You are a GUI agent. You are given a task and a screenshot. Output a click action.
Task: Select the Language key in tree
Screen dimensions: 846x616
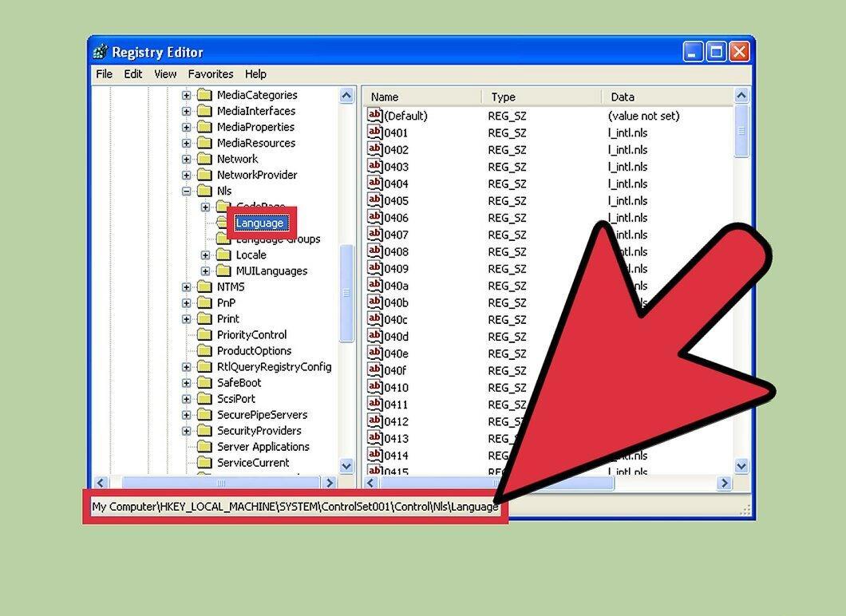coord(259,223)
